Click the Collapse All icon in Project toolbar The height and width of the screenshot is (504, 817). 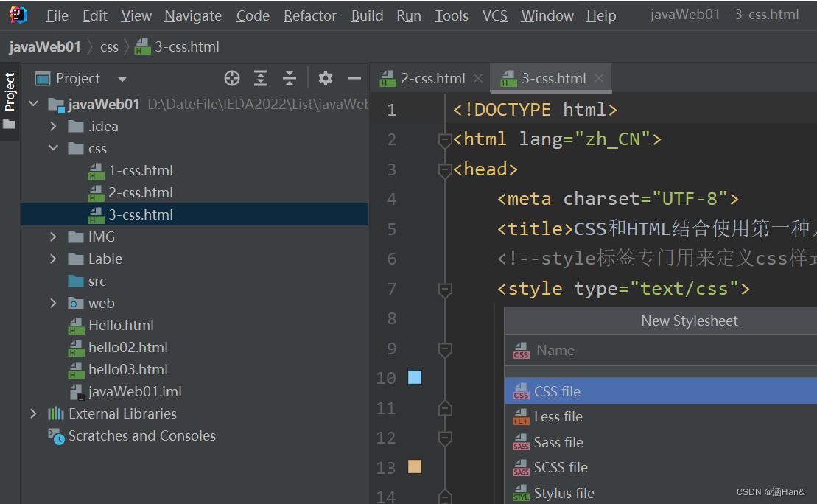pos(290,78)
